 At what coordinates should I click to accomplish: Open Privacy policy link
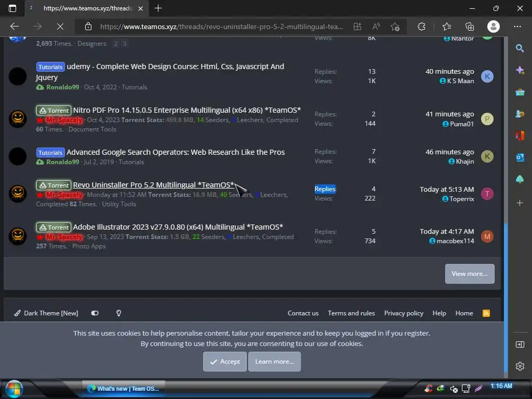click(403, 313)
